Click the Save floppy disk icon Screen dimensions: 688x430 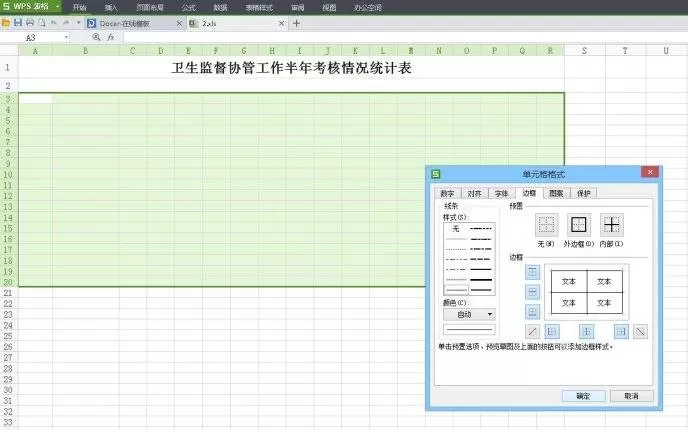(18, 23)
